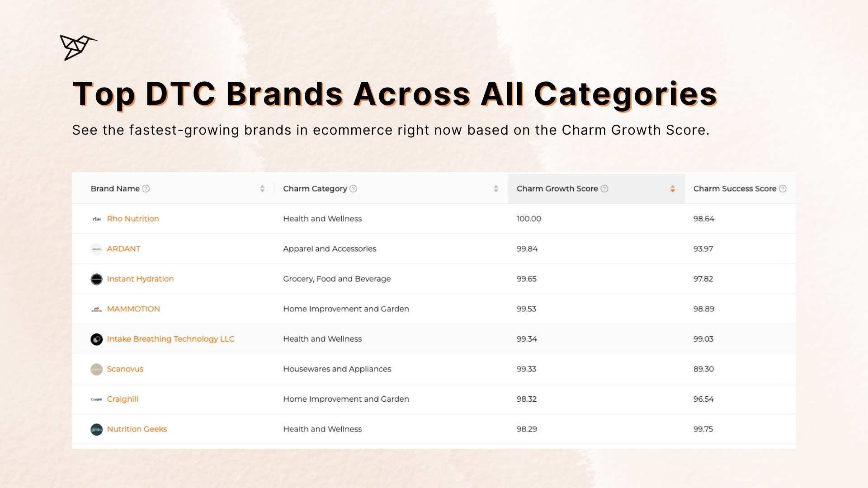Open the Rho Nutrition brand link

132,218
